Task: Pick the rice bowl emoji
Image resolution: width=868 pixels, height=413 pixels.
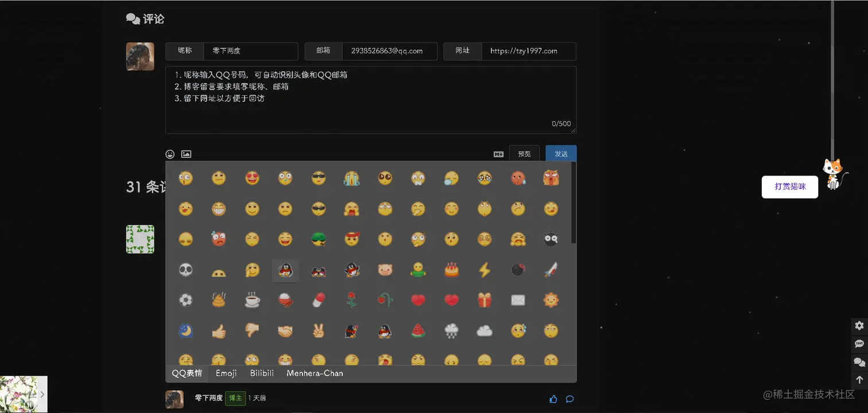Action: click(x=285, y=300)
